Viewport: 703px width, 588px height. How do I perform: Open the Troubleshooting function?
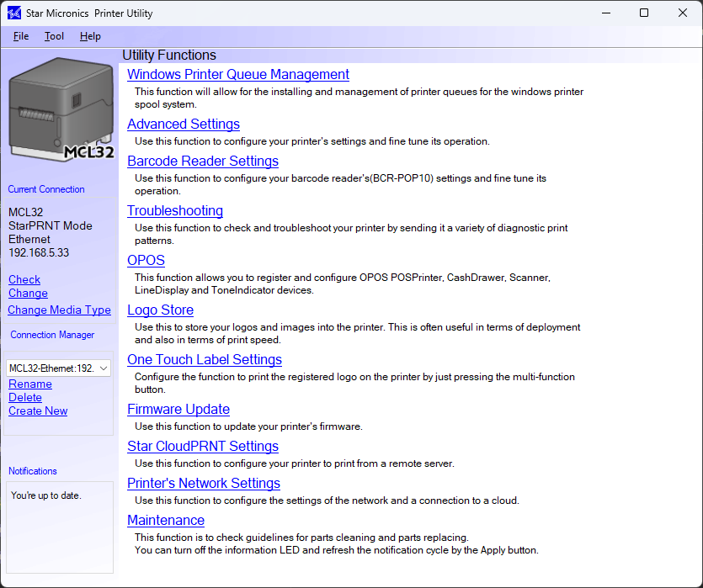point(175,211)
